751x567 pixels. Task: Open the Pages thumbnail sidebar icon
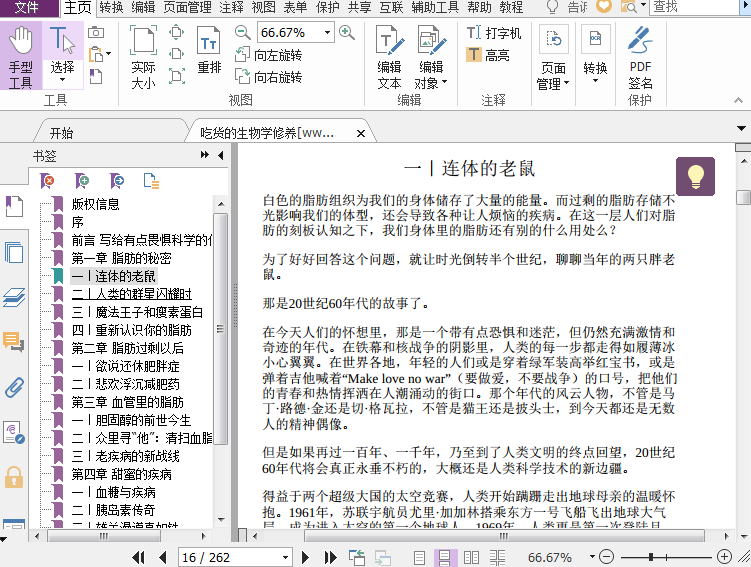click(x=14, y=252)
